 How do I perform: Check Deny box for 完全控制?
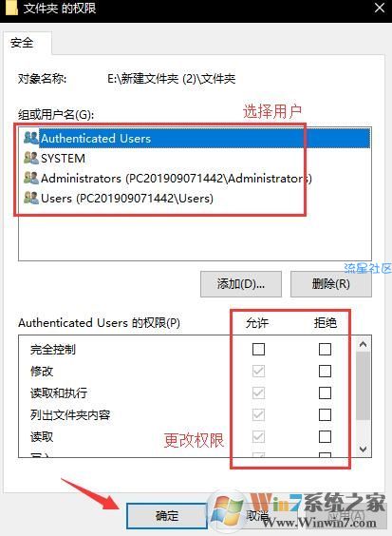pyautogui.click(x=325, y=349)
